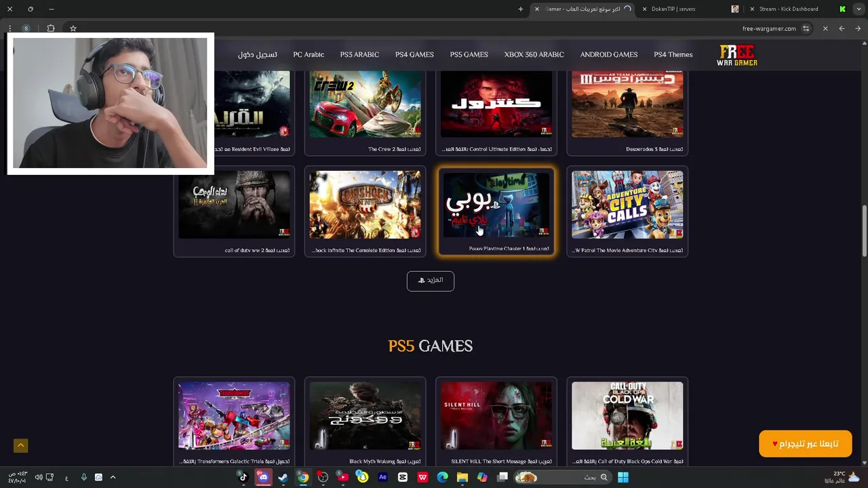Viewport: 868px width, 488px height.
Task: Click the scrollbar down arrow
Action: tap(864, 462)
